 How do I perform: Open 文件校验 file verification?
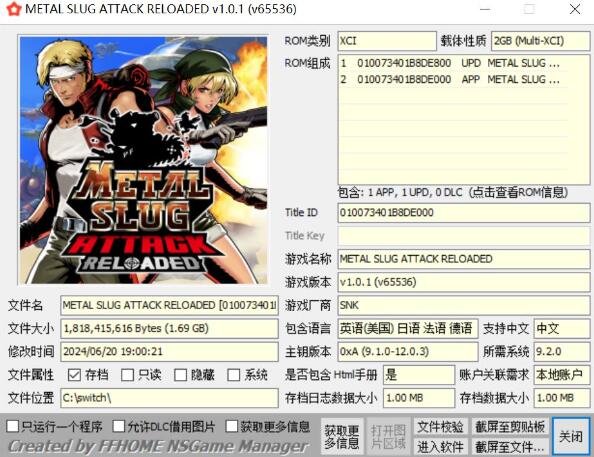click(x=441, y=427)
